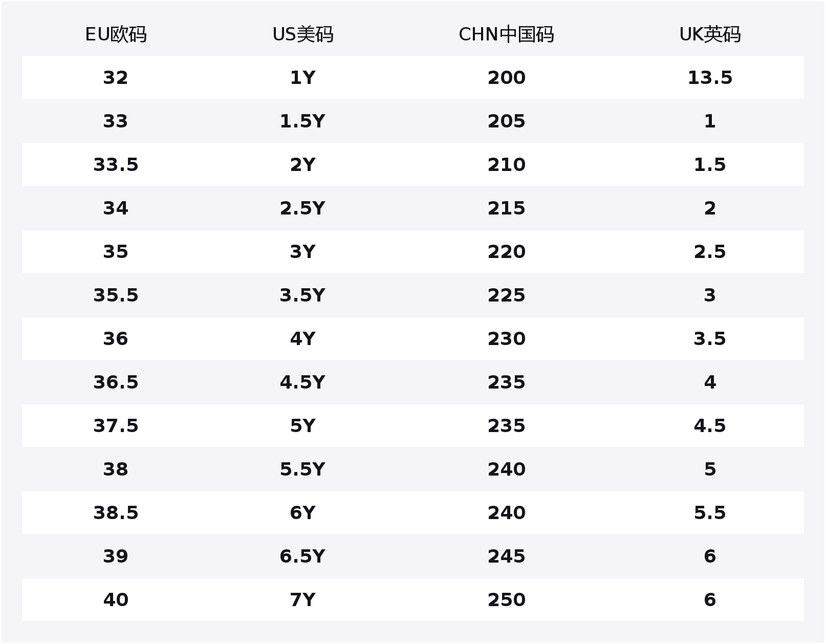Image resolution: width=826 pixels, height=644 pixels.
Task: Select CHN size 220 cell
Action: tap(506, 252)
